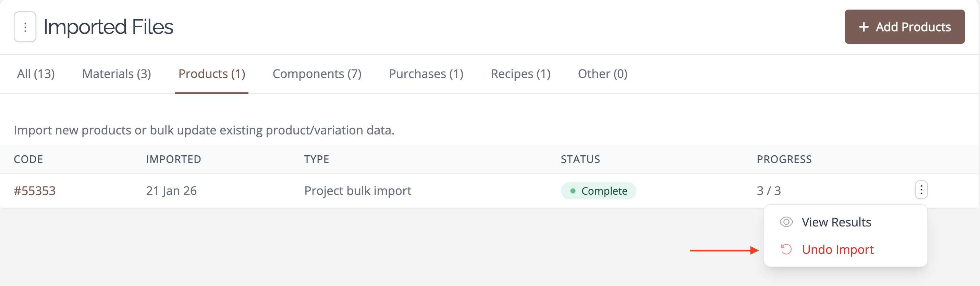The image size is (980, 286).
Task: Click the STATUS column header
Action: pyautogui.click(x=580, y=159)
